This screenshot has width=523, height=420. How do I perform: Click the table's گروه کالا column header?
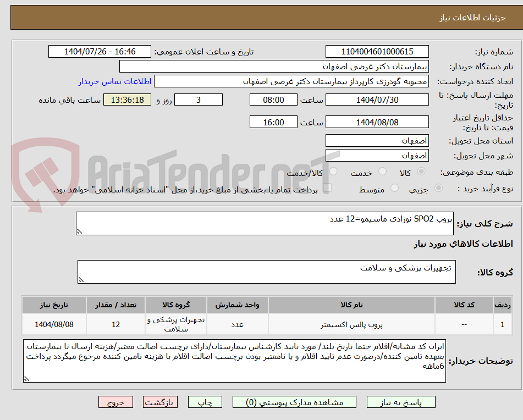(176, 305)
